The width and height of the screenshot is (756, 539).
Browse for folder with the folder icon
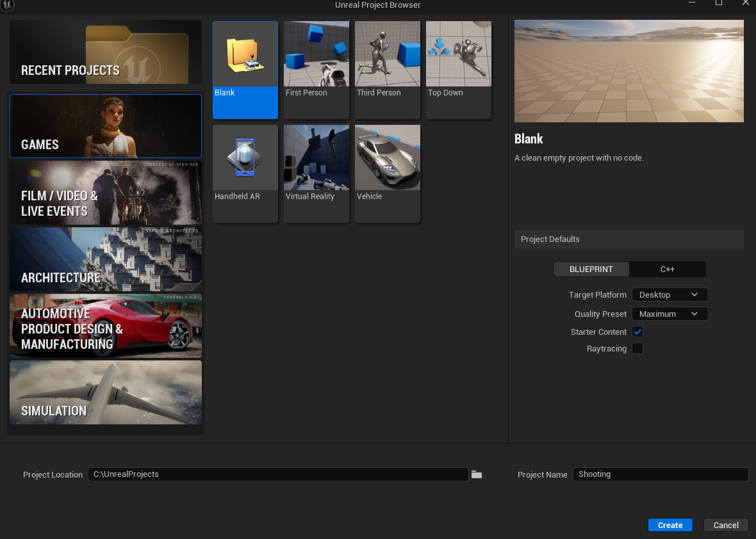coord(477,474)
